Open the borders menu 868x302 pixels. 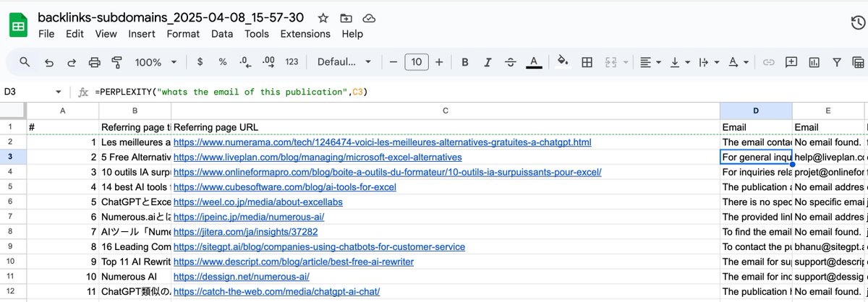[x=587, y=62]
